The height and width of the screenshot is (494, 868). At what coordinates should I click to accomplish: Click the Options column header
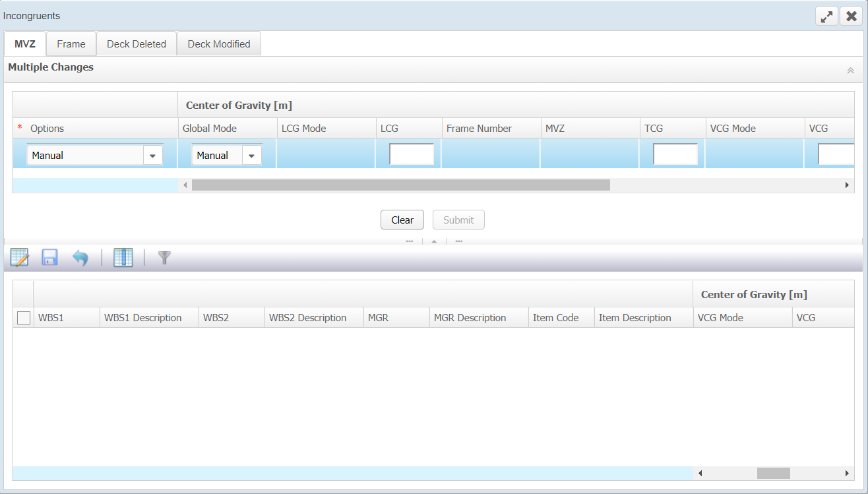click(95, 129)
